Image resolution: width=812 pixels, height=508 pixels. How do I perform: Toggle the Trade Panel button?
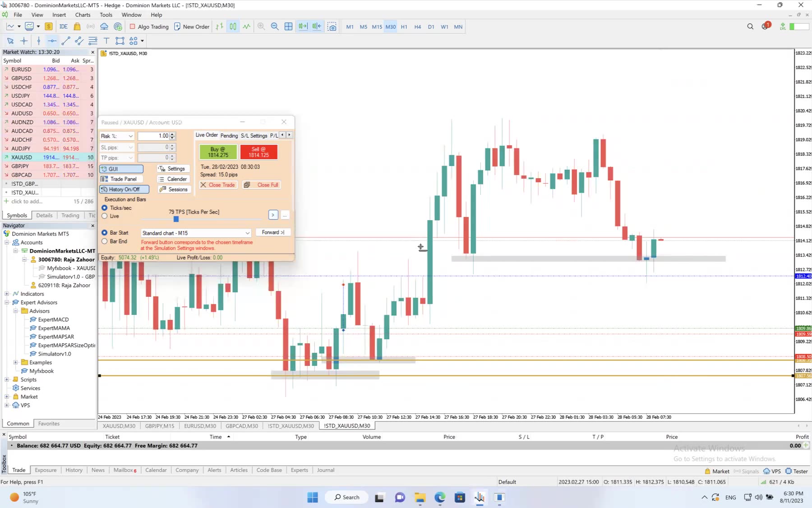[x=121, y=179]
